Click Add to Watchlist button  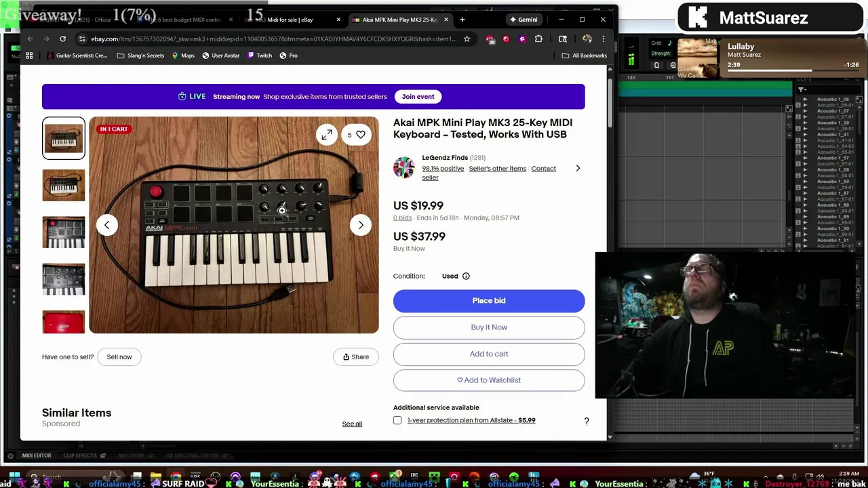click(x=489, y=380)
